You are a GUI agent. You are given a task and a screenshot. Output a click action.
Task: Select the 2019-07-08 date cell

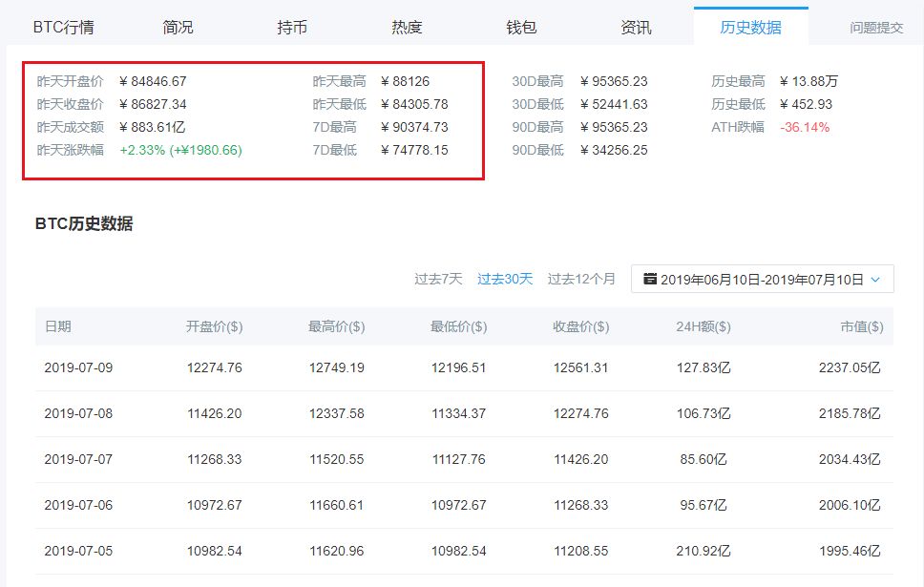click(x=78, y=413)
